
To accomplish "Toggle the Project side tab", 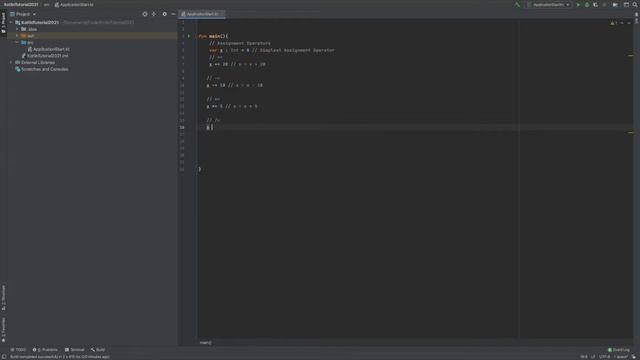I will pyautogui.click(x=4, y=23).
